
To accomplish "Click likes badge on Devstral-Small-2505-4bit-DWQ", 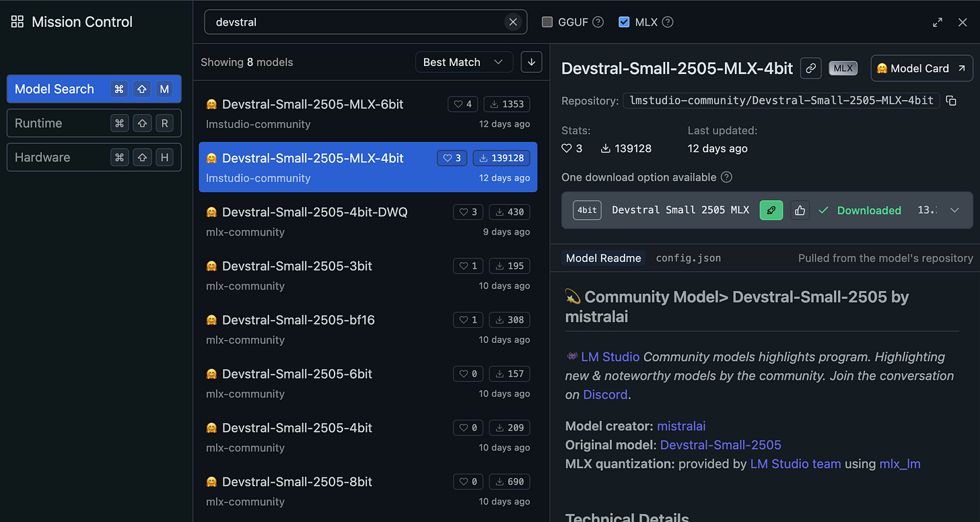I will click(468, 212).
